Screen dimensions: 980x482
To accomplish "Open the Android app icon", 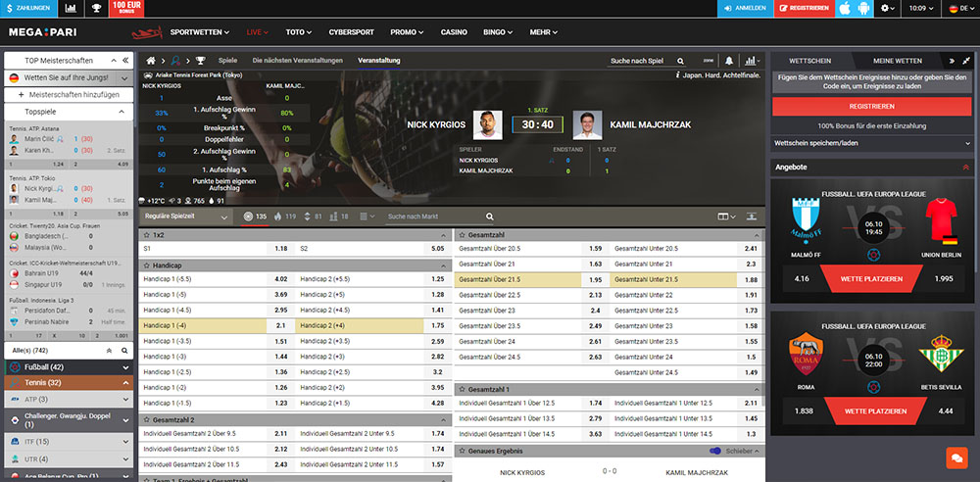I will [864, 8].
